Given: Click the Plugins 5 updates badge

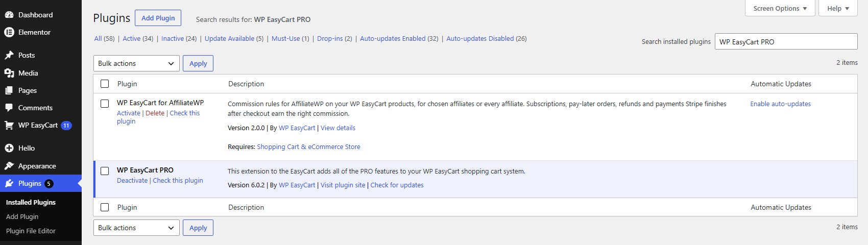Looking at the screenshot, I should coord(49,183).
